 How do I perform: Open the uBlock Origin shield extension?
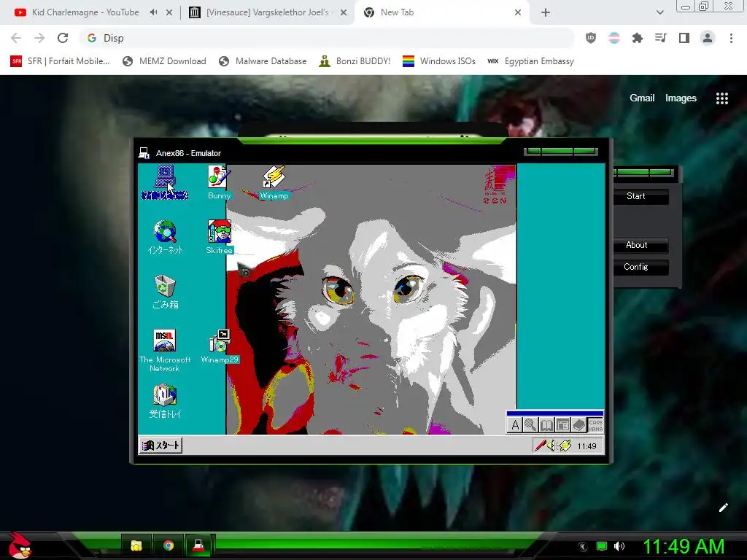tap(591, 38)
